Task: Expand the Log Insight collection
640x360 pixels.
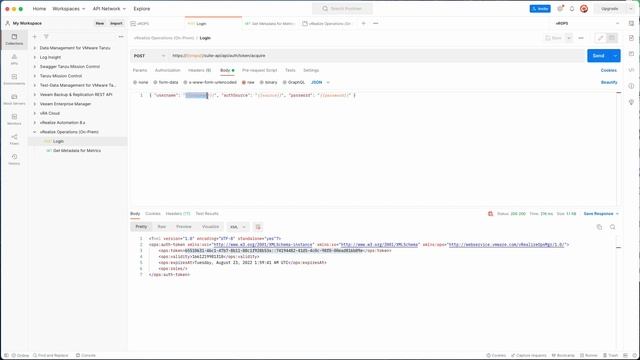Action: tap(35, 57)
